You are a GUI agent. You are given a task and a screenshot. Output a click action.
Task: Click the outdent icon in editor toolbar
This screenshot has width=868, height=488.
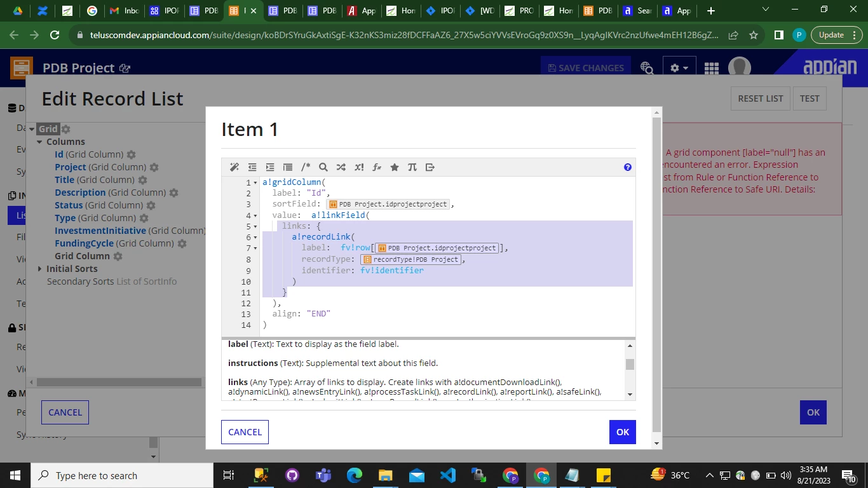pos(252,167)
